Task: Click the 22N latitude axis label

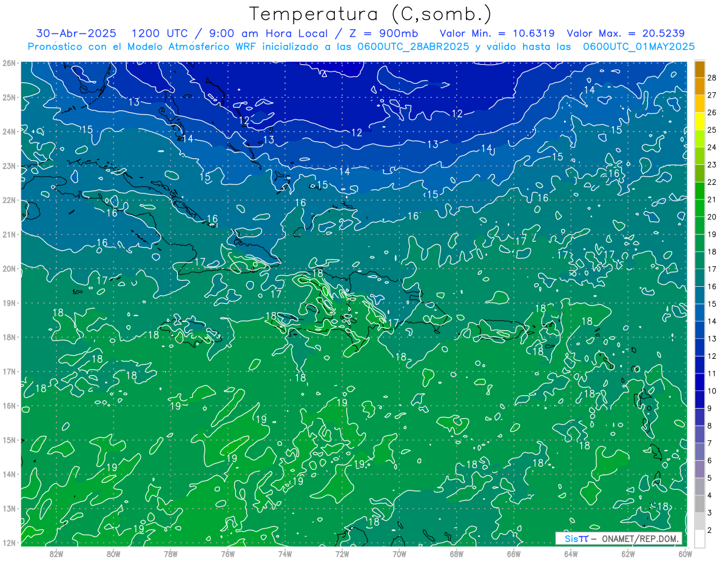Action: click(8, 200)
